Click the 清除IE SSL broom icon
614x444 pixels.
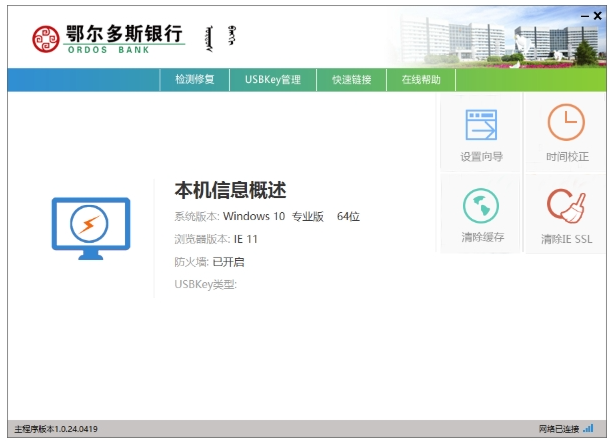tap(566, 206)
